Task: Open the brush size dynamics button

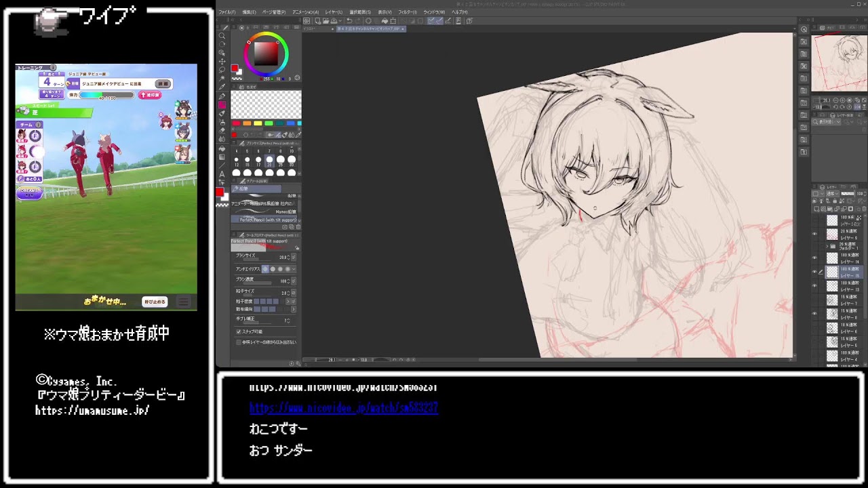Action: [294, 257]
